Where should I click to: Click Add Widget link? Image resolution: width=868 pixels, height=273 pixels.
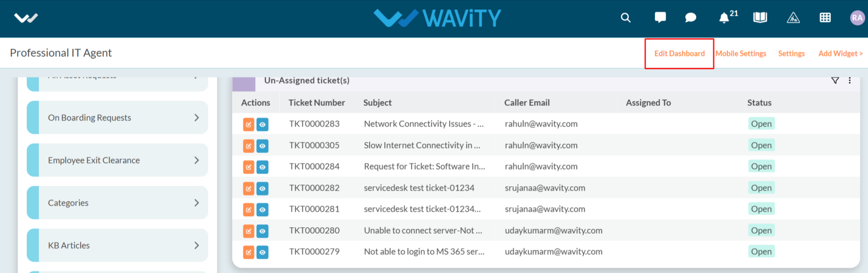[x=840, y=54]
